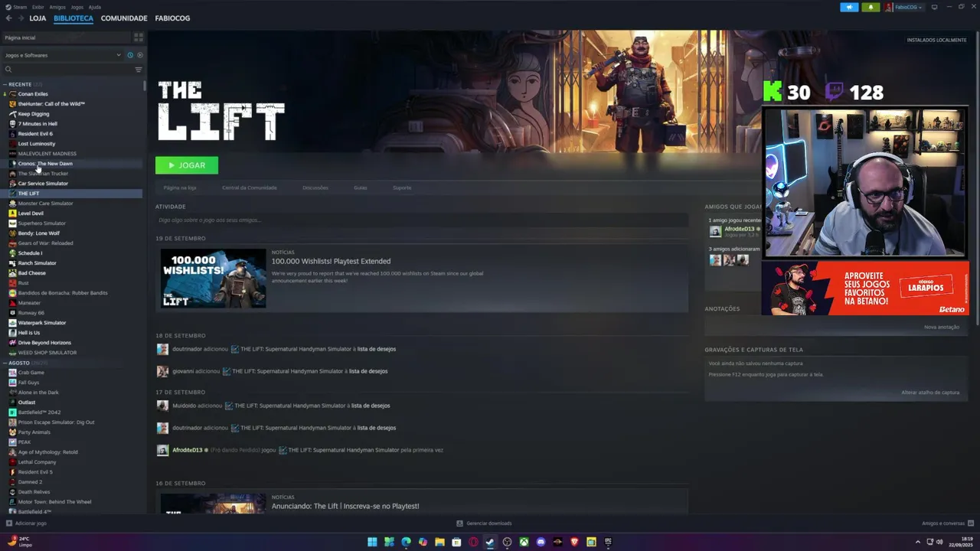Select Resident Evil 6 in library
Image resolution: width=980 pixels, height=551 pixels.
tap(35, 134)
